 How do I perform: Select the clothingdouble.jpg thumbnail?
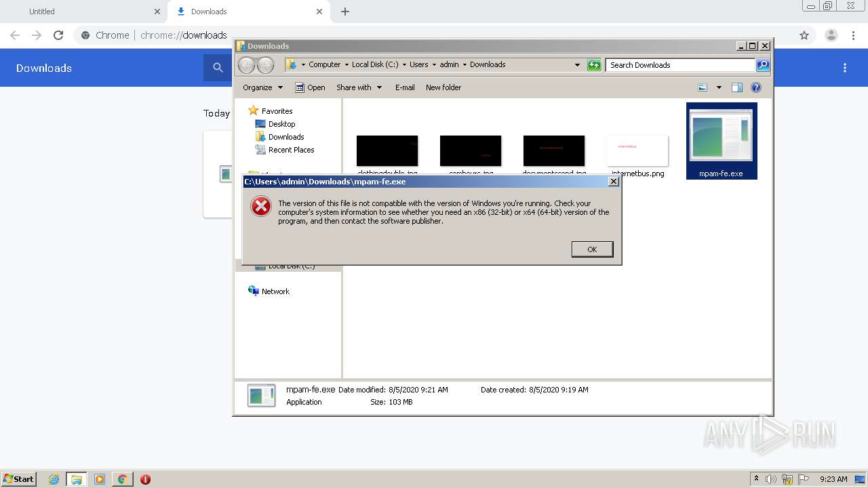pos(387,151)
